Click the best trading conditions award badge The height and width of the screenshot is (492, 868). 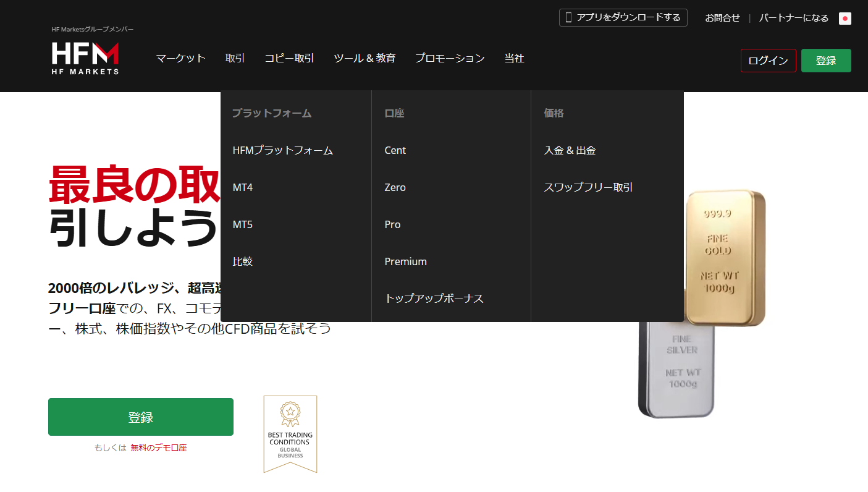[290, 434]
